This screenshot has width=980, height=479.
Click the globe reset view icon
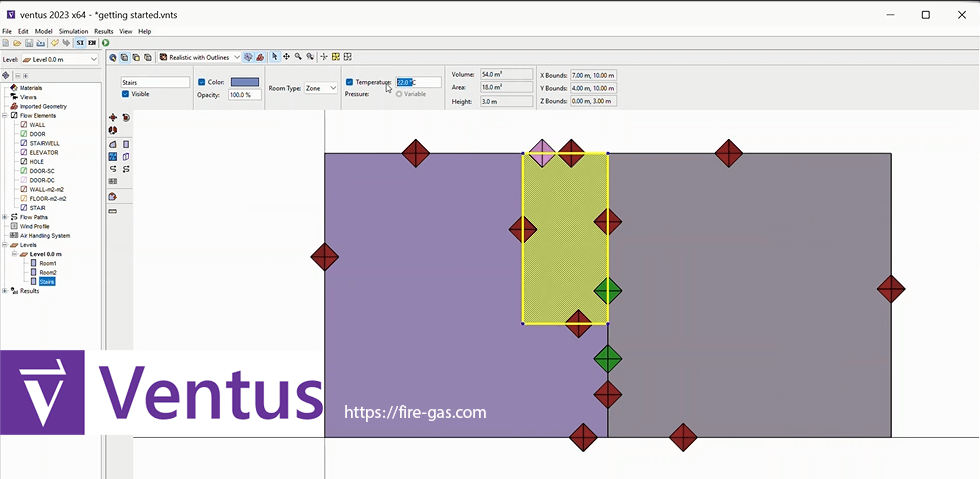[113, 58]
